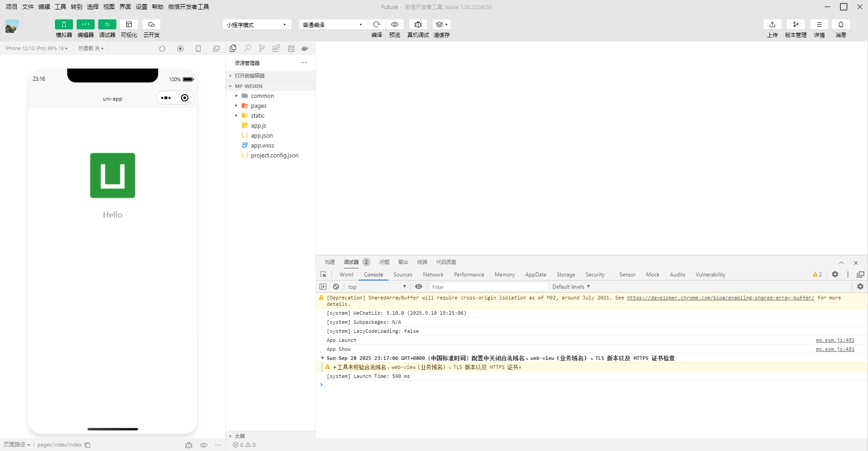Switch to the Sources tab
This screenshot has height=451, width=868.
click(x=403, y=275)
